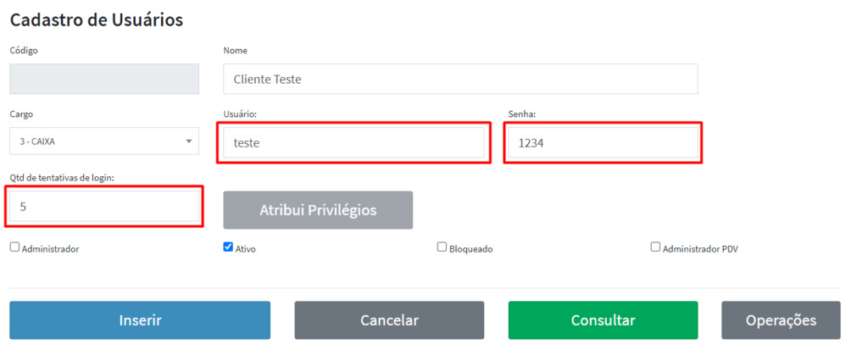Focus the Usuário input field

click(353, 143)
